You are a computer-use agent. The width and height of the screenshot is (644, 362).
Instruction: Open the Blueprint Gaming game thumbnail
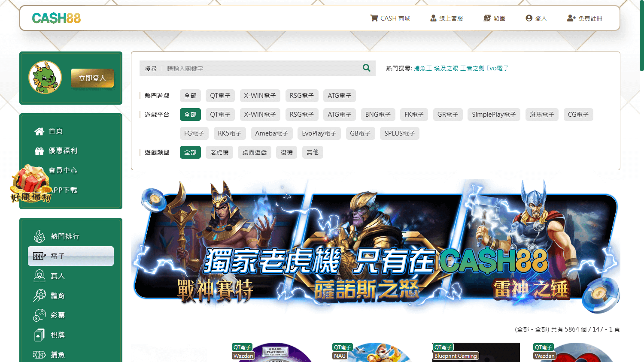(476, 352)
